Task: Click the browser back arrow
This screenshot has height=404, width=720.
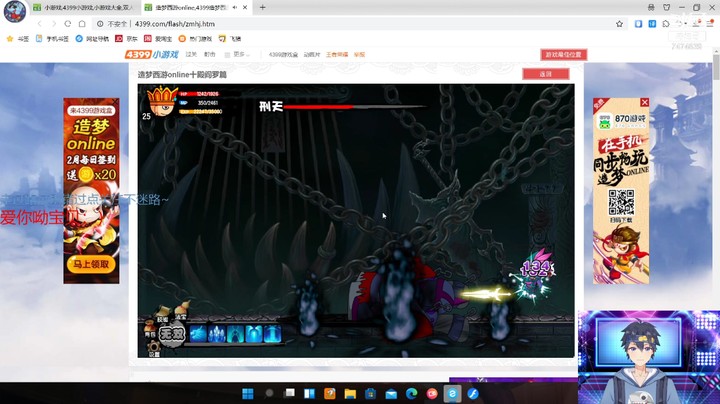Action: tap(40, 23)
